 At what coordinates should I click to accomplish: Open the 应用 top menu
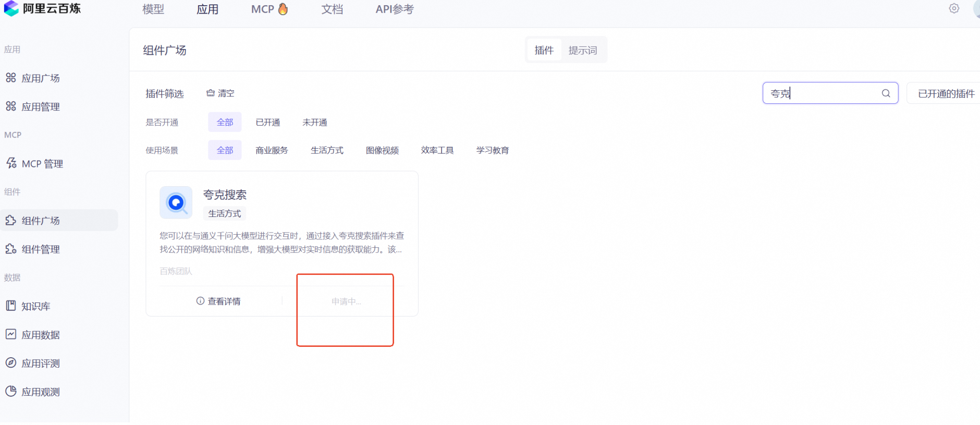pyautogui.click(x=207, y=9)
